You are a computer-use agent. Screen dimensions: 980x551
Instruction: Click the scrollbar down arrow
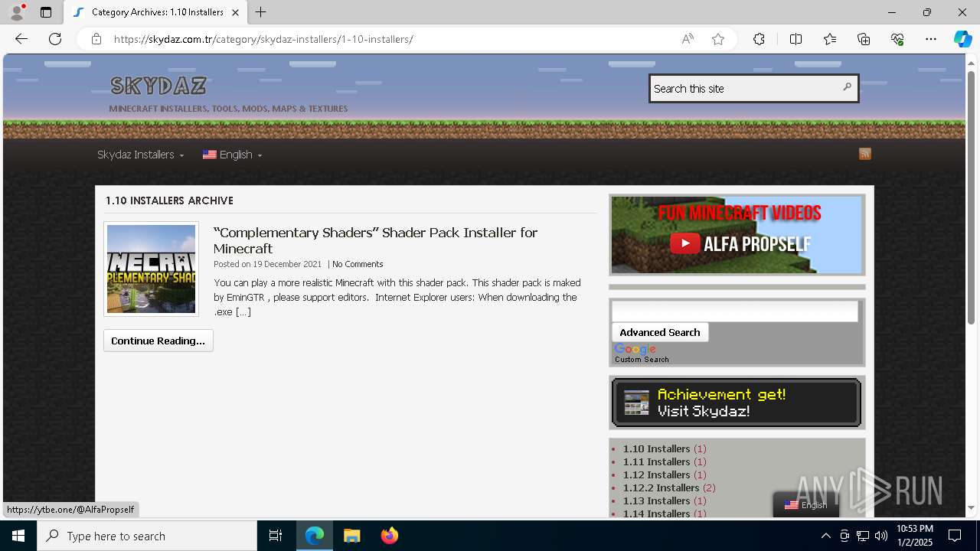tap(971, 507)
